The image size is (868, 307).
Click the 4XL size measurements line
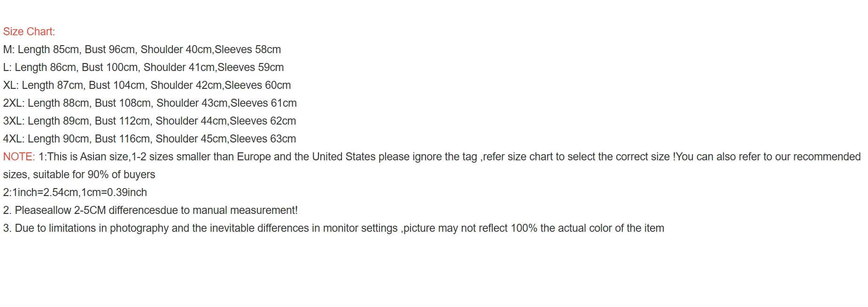[149, 139]
